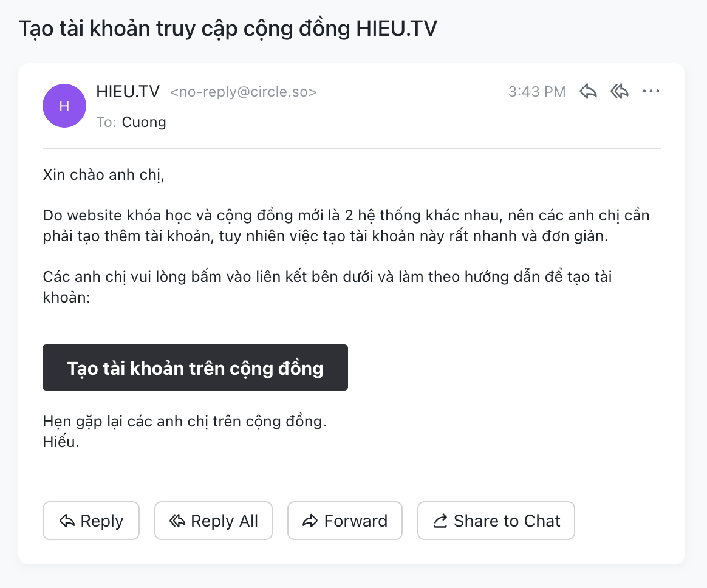
Task: Click the Tạo tài khoản trên cộng đồng button
Action: click(x=195, y=368)
